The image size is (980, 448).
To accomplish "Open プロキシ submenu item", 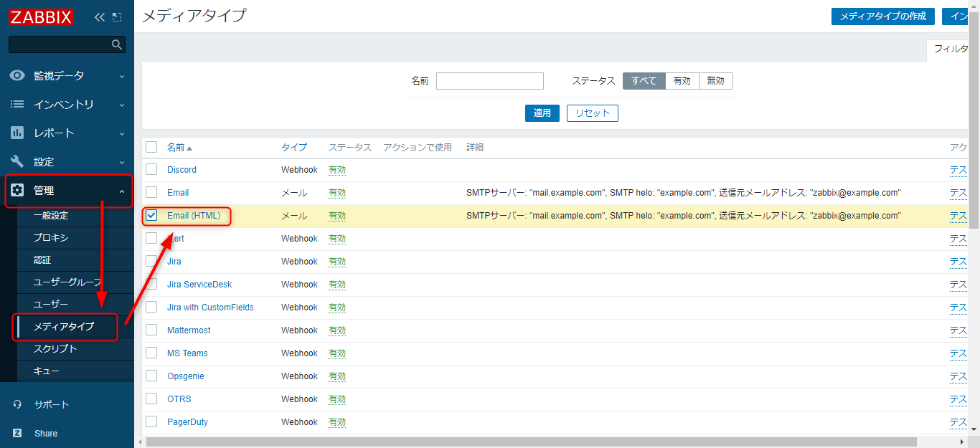I will (x=75, y=237).
